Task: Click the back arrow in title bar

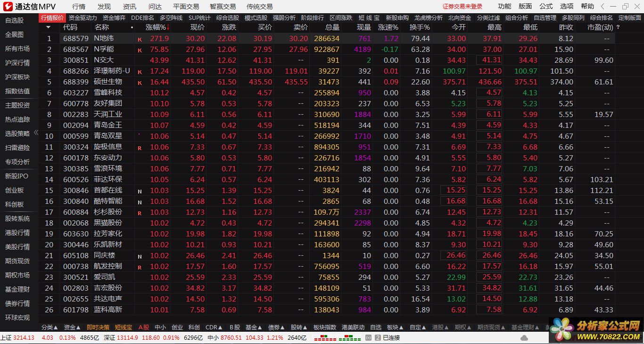Action: tap(603, 6)
